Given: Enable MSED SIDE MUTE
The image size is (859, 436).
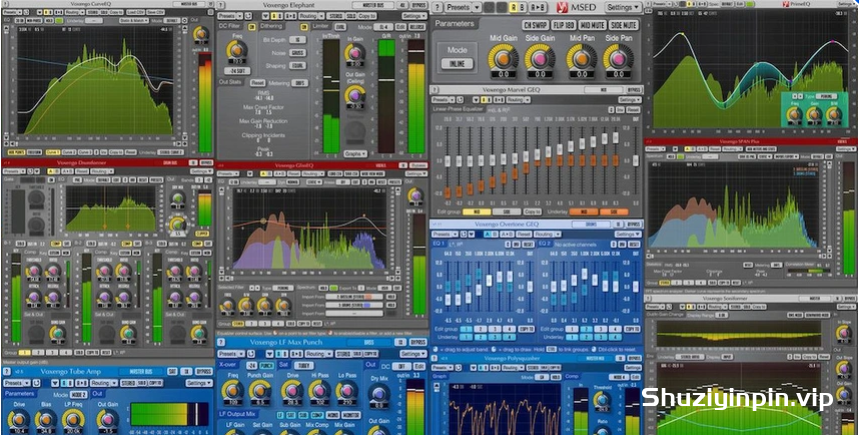Looking at the screenshot, I should tap(623, 25).
